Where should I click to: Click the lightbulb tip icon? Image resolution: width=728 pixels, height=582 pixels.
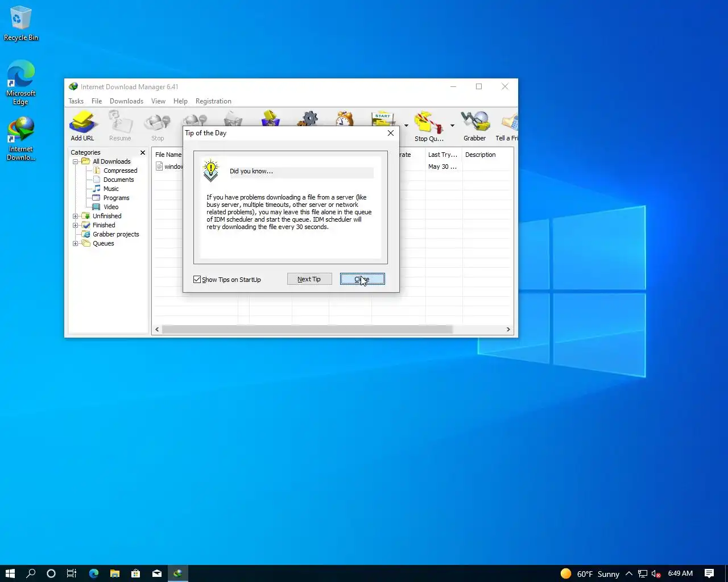pyautogui.click(x=211, y=171)
